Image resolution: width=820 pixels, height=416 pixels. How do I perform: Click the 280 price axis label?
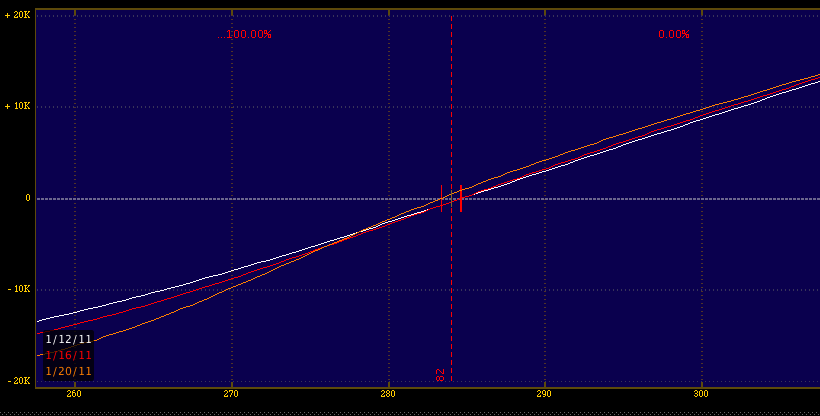tap(388, 393)
